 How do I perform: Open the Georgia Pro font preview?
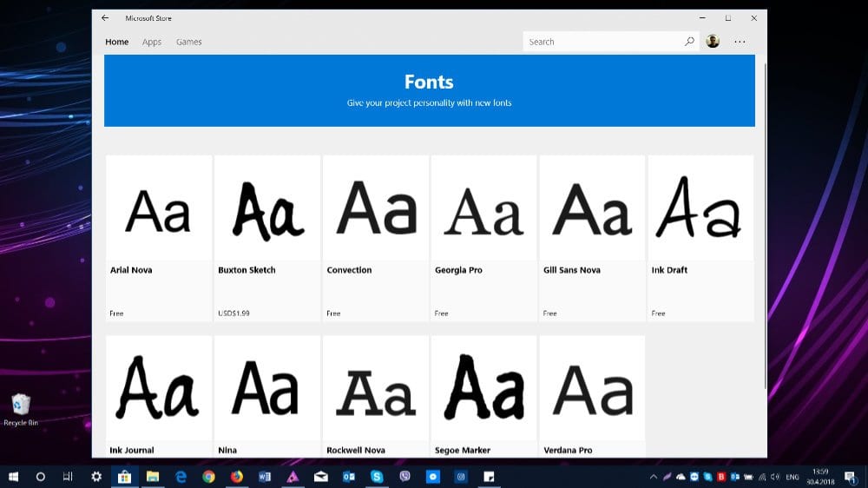tap(483, 208)
